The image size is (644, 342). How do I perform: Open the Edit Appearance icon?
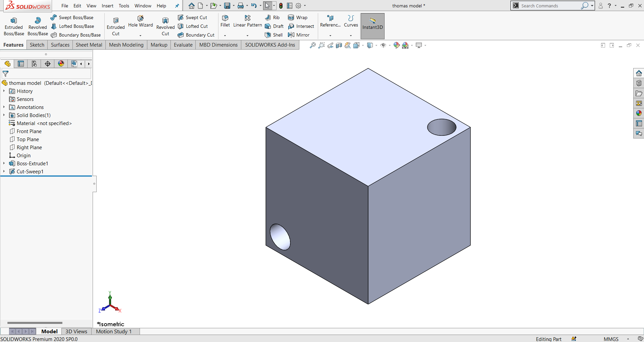pos(396,45)
